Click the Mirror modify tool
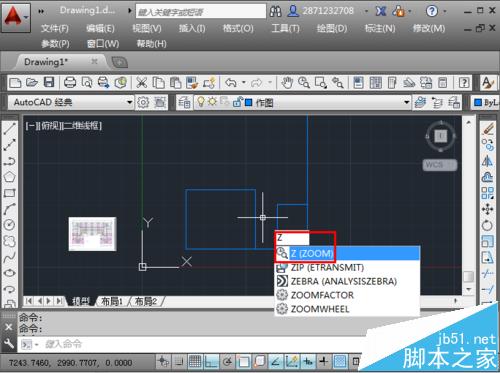The image size is (500, 373). pyautogui.click(x=488, y=161)
